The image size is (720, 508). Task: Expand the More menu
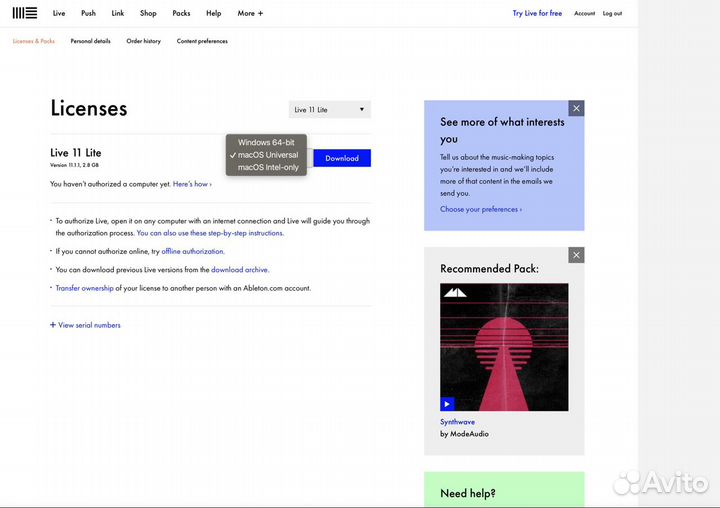pyautogui.click(x=250, y=13)
